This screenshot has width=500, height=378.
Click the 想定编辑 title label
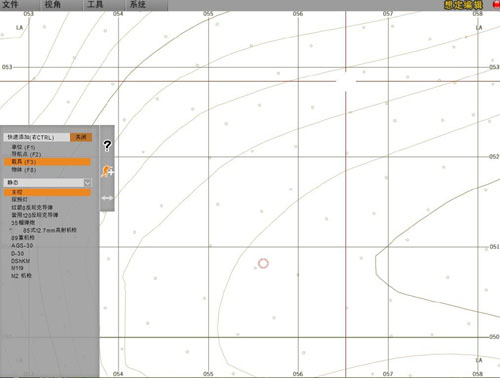tap(463, 5)
